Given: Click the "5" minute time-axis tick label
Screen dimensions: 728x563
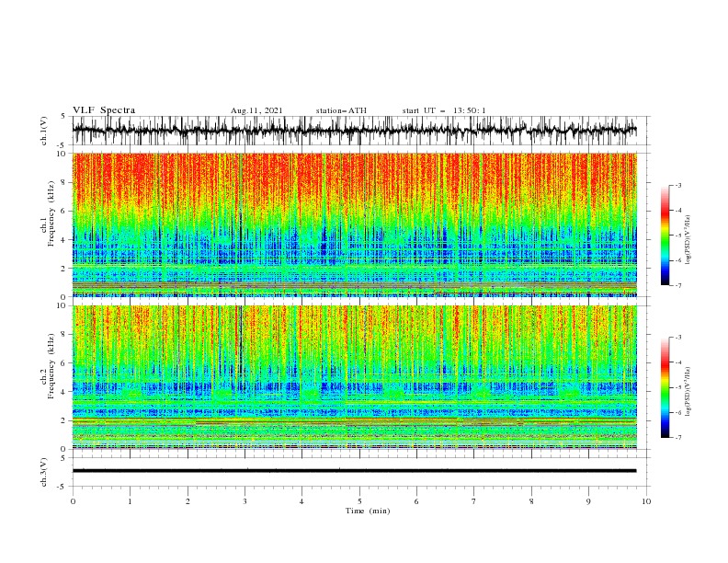Looking at the screenshot, I should pyautogui.click(x=359, y=501).
